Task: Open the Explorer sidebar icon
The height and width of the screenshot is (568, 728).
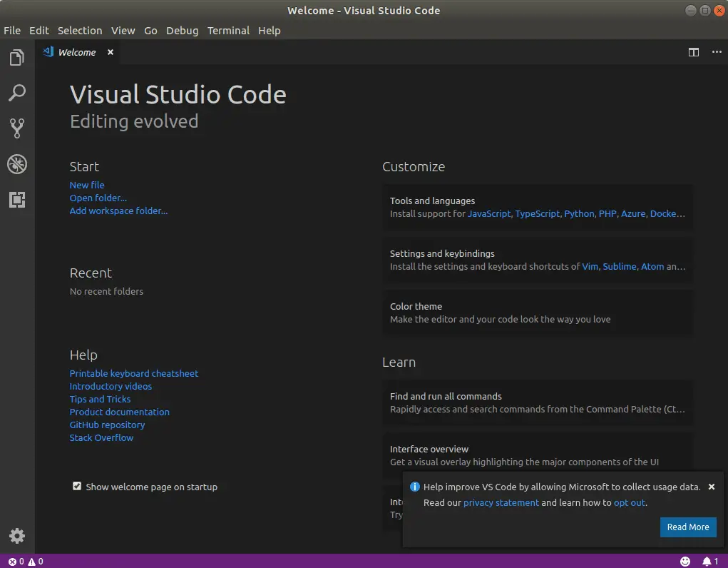Action: pos(17,57)
